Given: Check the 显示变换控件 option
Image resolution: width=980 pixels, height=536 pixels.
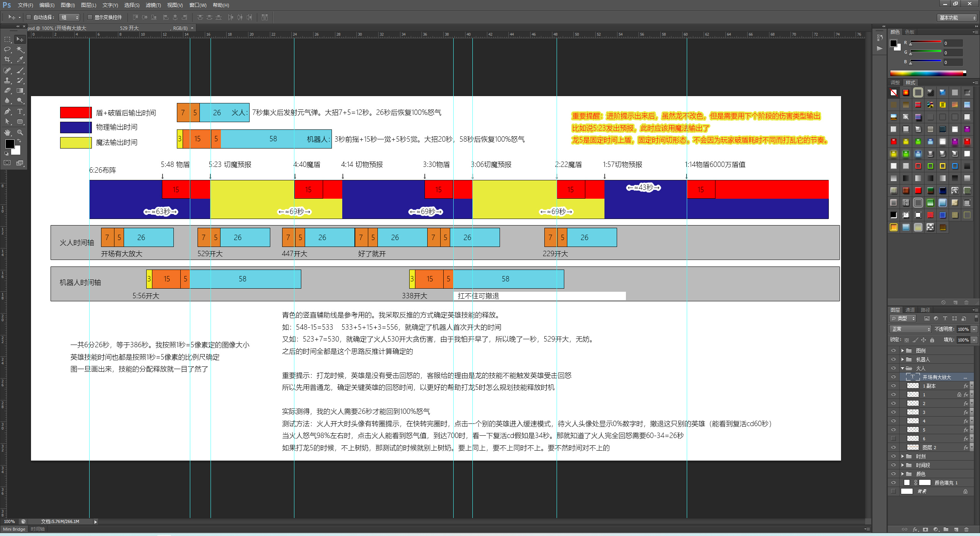Looking at the screenshot, I should [90, 17].
